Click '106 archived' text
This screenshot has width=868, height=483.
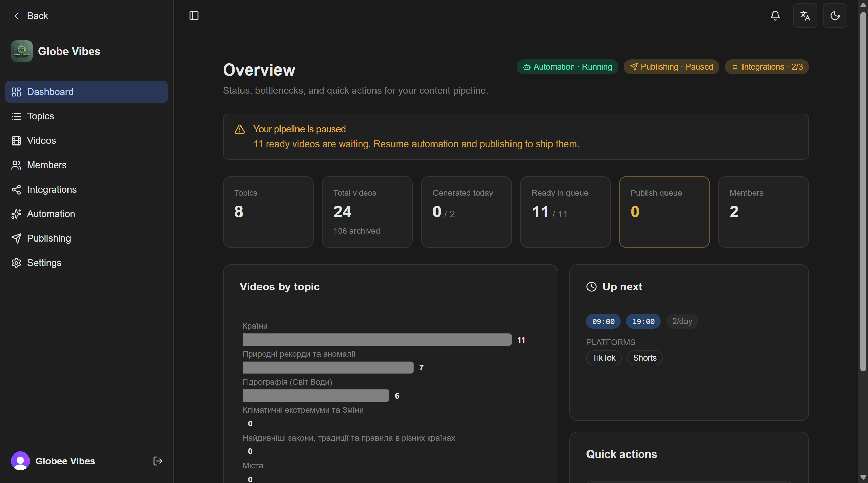[356, 231]
